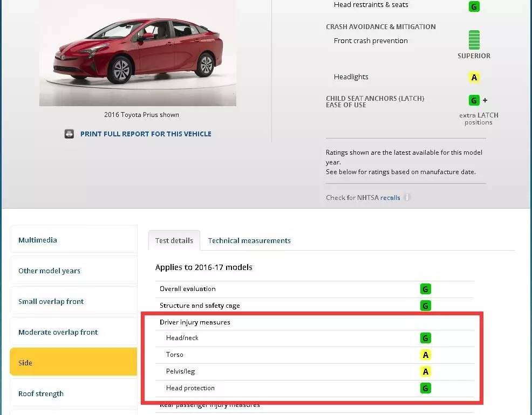Click the Head restraints & seats G badge
The image size is (532, 415).
(x=474, y=6)
